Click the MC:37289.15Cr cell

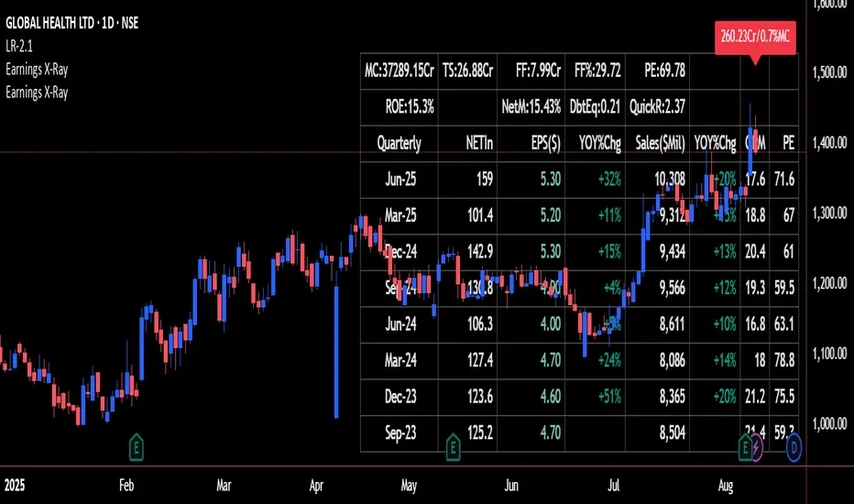(x=400, y=71)
